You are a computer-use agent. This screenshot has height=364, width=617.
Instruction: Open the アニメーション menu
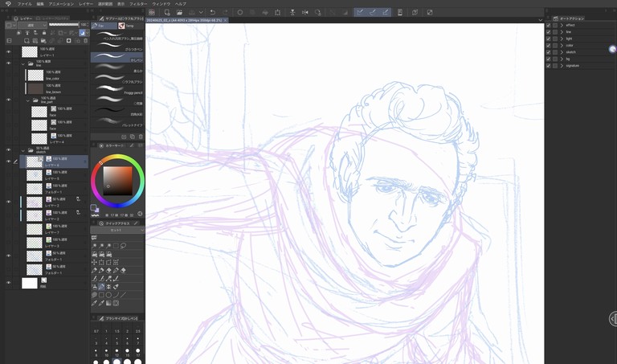point(60,4)
